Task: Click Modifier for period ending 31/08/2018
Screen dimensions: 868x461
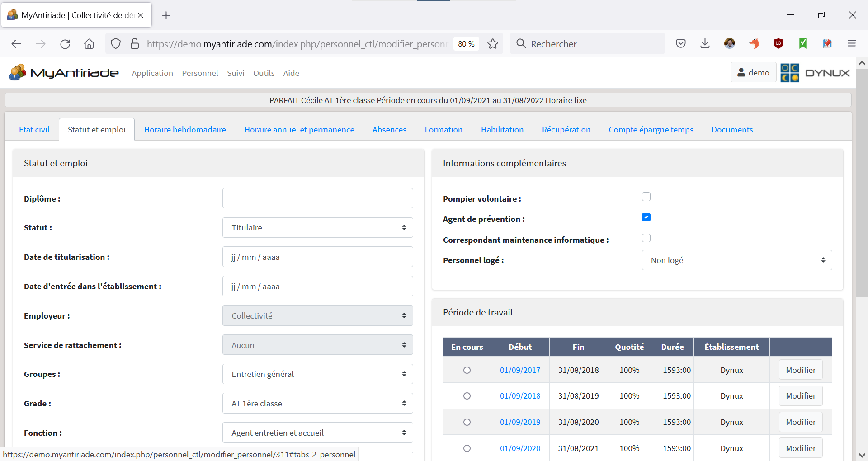Action: 801,370
